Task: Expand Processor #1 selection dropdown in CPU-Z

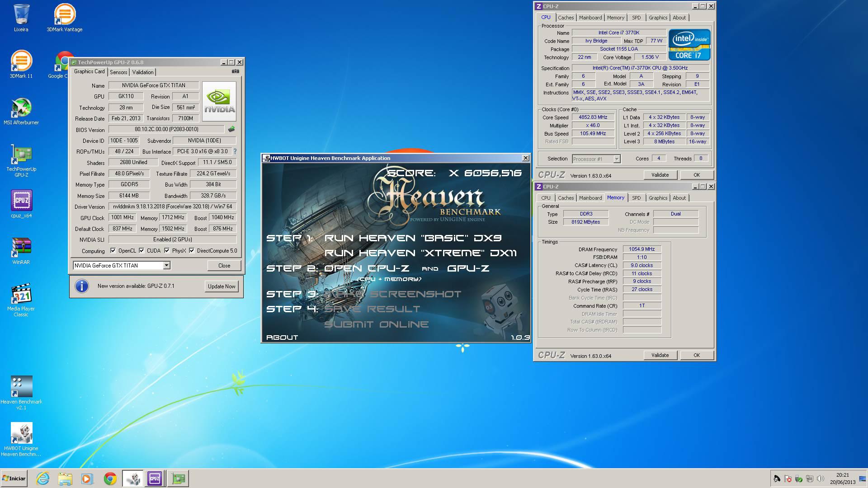Action: point(617,159)
